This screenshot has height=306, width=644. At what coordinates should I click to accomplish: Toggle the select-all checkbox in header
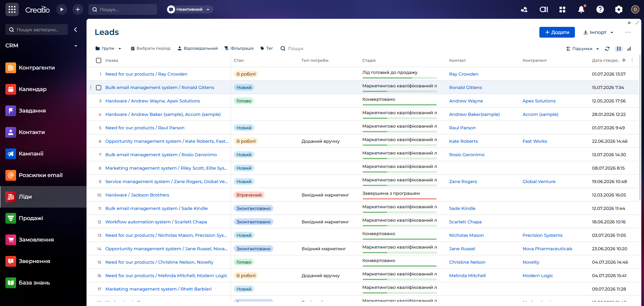pyautogui.click(x=99, y=60)
